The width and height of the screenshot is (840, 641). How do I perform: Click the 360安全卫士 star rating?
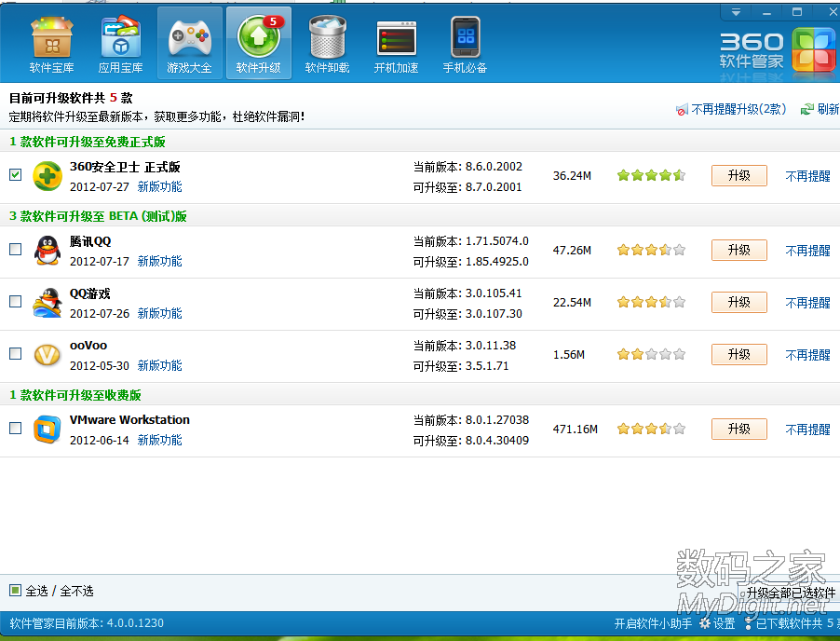(651, 176)
